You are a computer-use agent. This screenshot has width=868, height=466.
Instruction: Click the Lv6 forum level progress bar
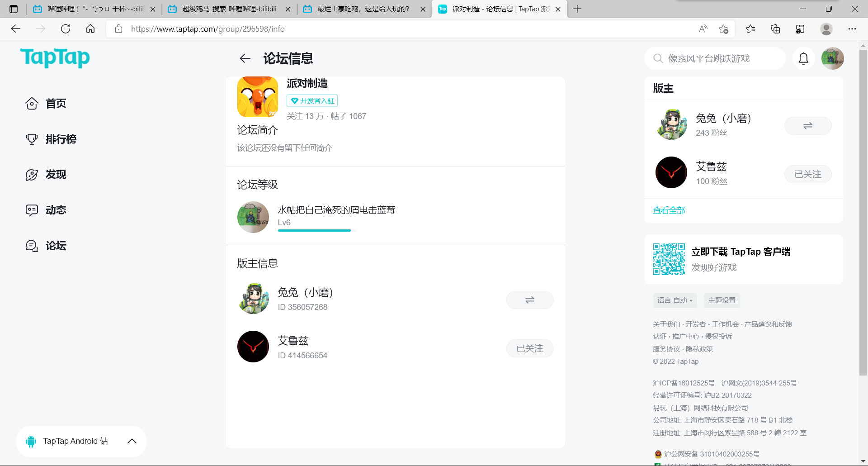click(x=317, y=230)
